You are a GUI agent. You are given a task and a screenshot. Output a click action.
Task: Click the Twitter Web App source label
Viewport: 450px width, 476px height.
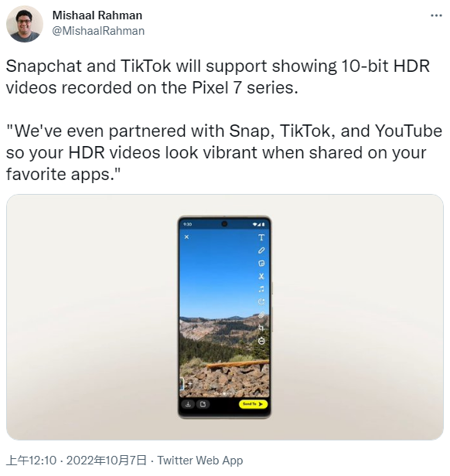200,461
